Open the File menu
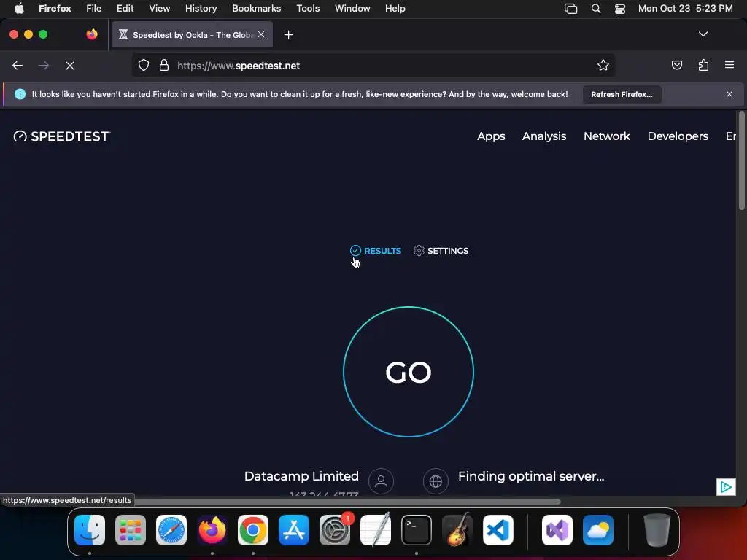This screenshot has width=747, height=560. pyautogui.click(x=94, y=9)
